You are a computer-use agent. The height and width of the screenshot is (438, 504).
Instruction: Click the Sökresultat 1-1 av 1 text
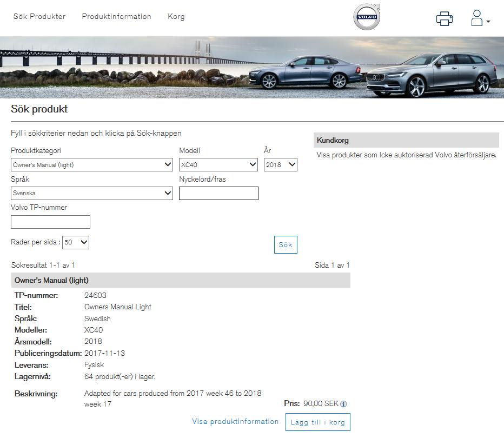pos(43,265)
